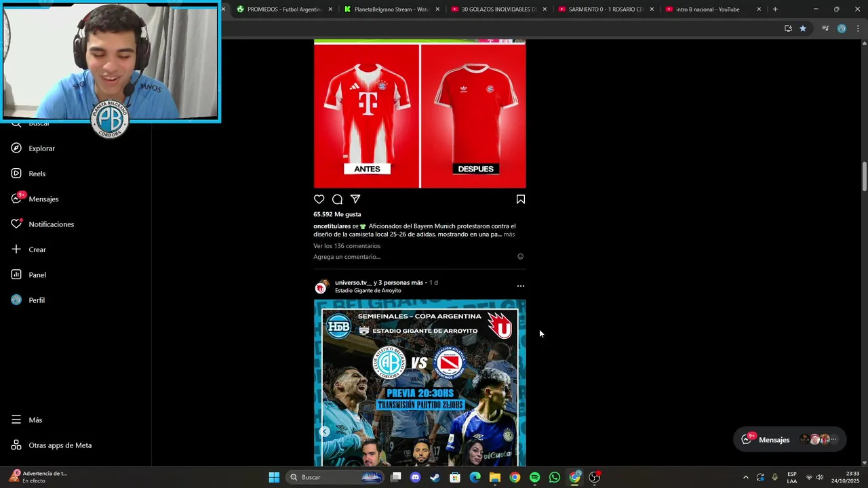The width and height of the screenshot is (868, 488).
Task: Close the PROMIEDOS tab
Action: point(330,9)
